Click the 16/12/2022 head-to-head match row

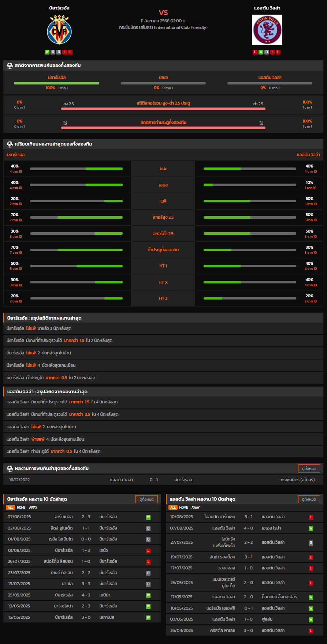tap(163, 480)
